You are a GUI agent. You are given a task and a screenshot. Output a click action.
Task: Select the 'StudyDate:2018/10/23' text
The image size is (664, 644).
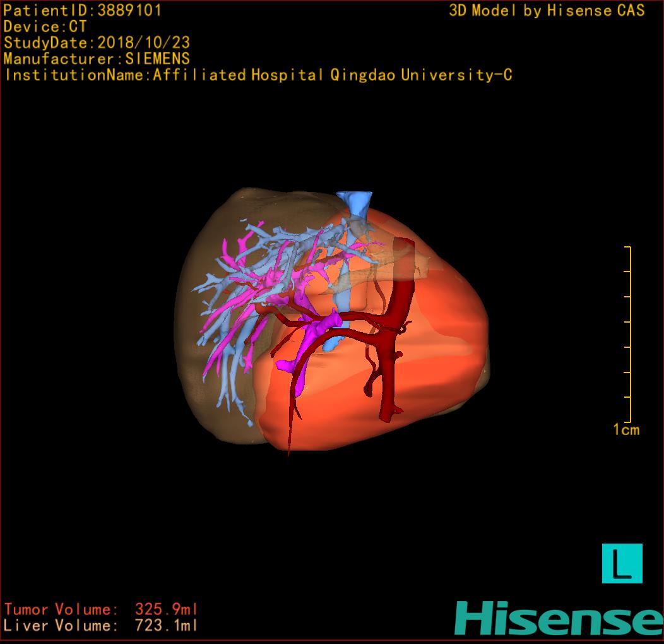pyautogui.click(x=97, y=42)
